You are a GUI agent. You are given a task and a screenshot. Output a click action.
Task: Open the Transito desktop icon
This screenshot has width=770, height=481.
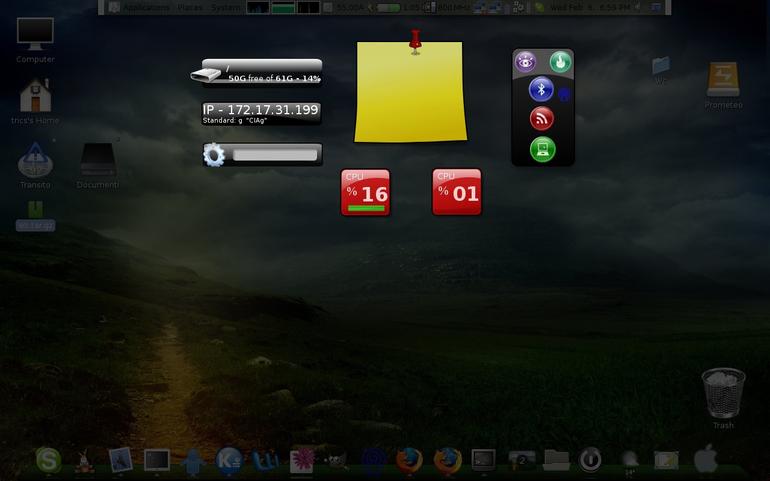point(35,160)
